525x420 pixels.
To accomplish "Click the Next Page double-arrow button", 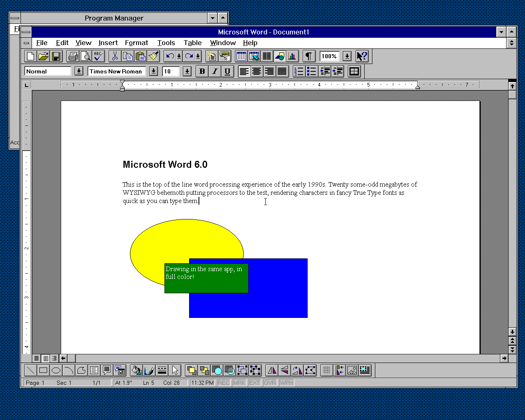I will [512, 349].
